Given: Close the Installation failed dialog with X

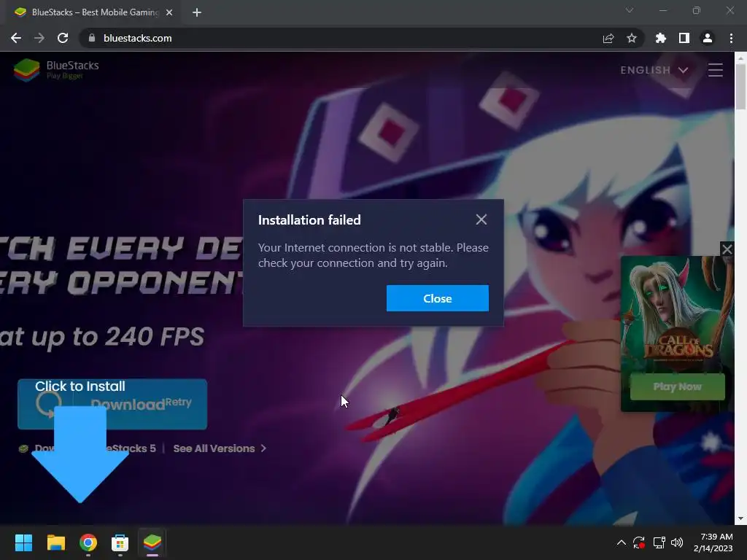Looking at the screenshot, I should pyautogui.click(x=481, y=219).
